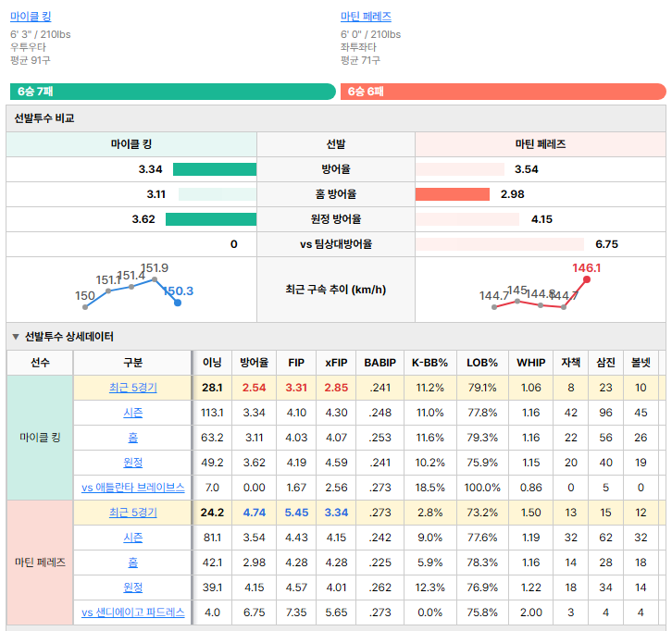Click the 구분 column header
Screen dimensions: 672x631
[x=133, y=363]
